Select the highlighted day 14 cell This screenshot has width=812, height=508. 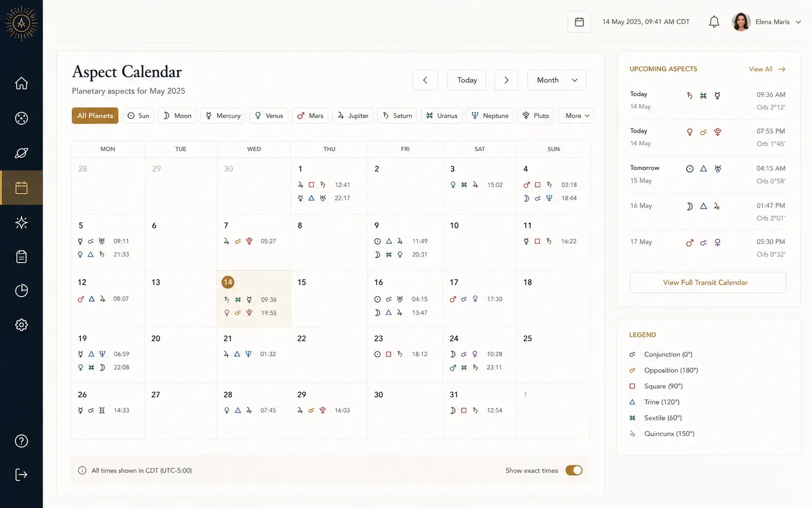[254, 299]
